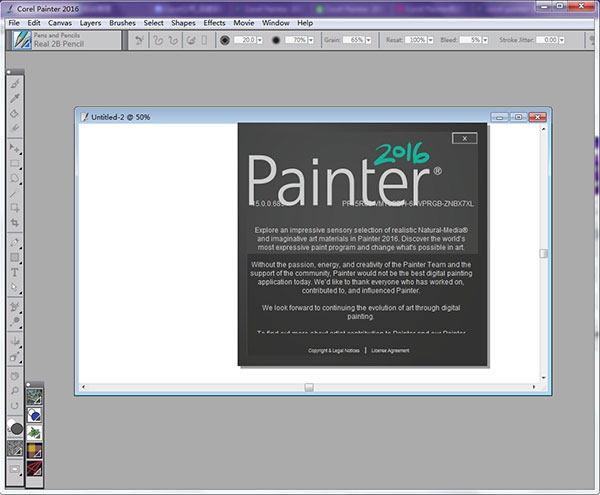
Task: Open the Shapes menu
Action: (x=183, y=23)
